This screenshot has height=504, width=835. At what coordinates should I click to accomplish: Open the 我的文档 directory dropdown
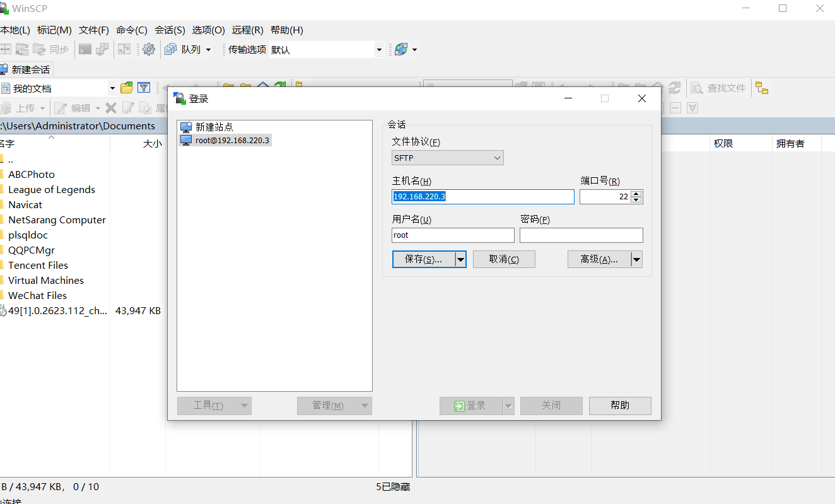pyautogui.click(x=112, y=88)
